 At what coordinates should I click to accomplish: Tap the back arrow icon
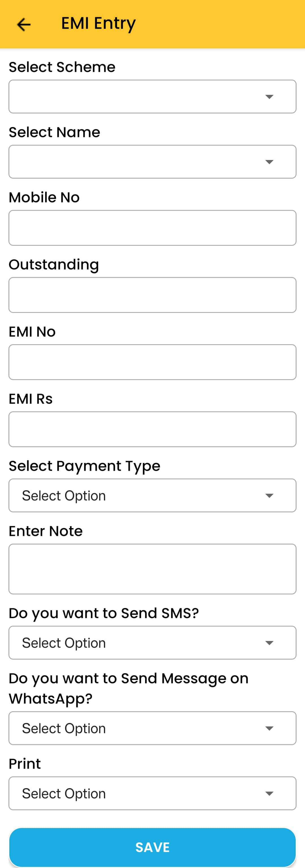[x=24, y=24]
